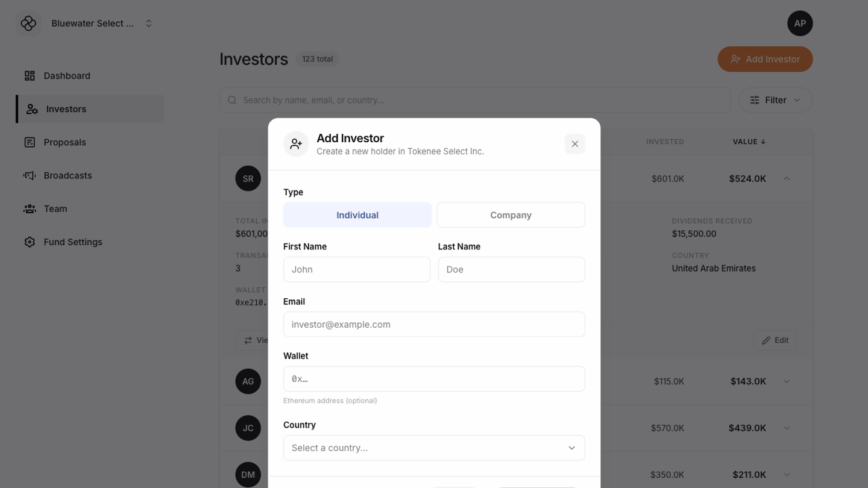The height and width of the screenshot is (488, 868).
Task: Click the Tokenee logo icon
Action: click(28, 23)
